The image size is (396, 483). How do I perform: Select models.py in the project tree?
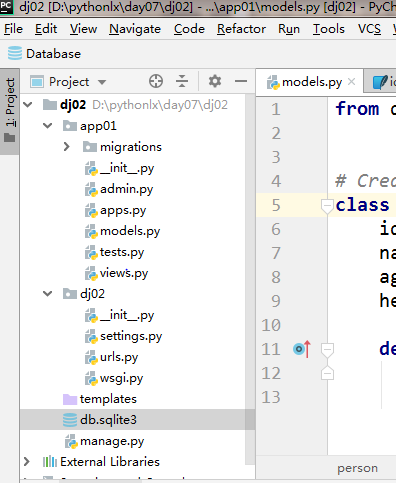click(130, 231)
